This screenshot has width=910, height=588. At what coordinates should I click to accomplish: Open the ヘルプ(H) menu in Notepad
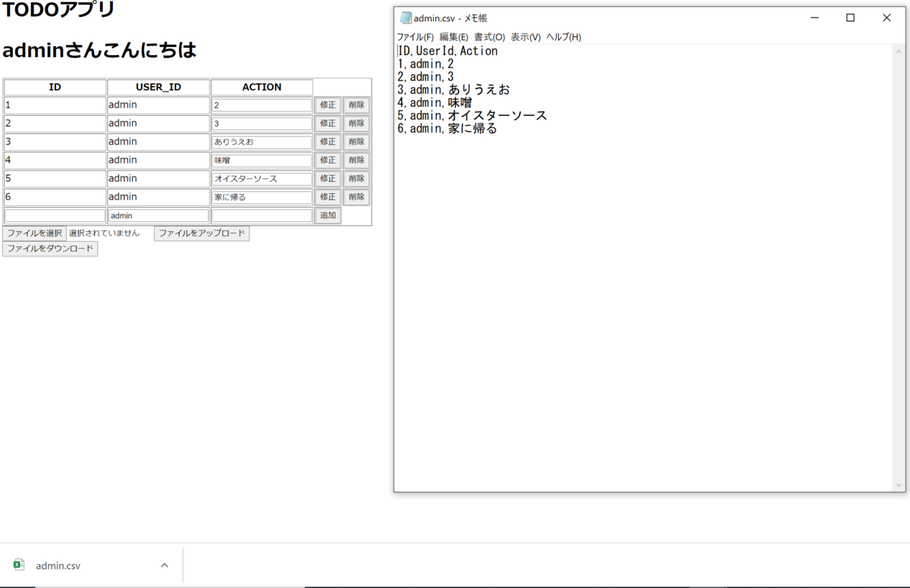pyautogui.click(x=563, y=37)
